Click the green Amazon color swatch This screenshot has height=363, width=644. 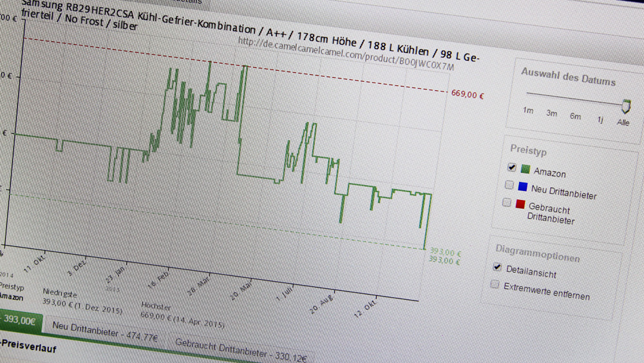pos(526,170)
